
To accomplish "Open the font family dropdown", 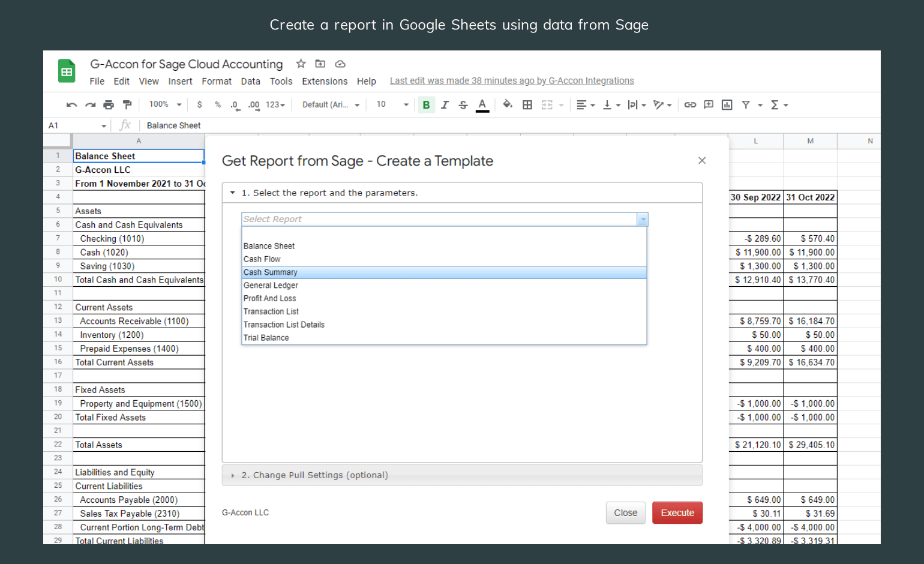I will [331, 105].
